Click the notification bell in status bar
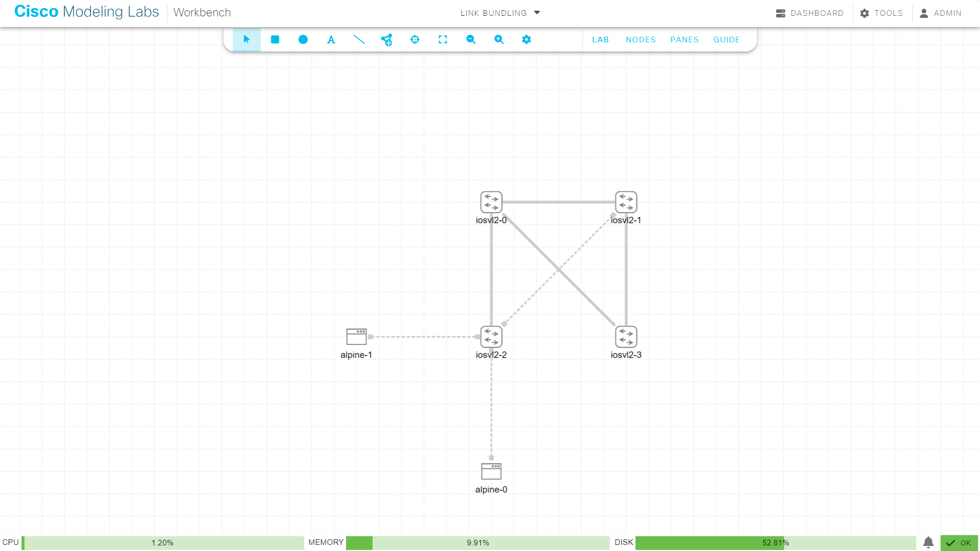This screenshot has height=551, width=980. tap(928, 543)
